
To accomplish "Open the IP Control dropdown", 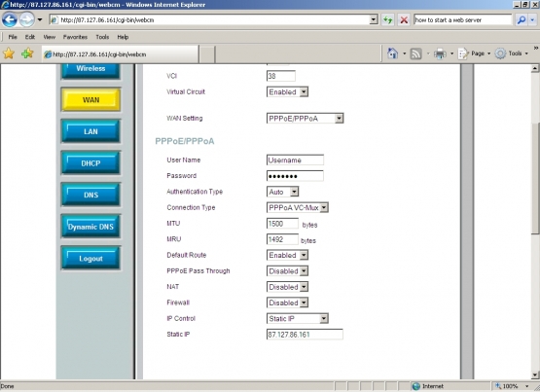I will coord(298,318).
